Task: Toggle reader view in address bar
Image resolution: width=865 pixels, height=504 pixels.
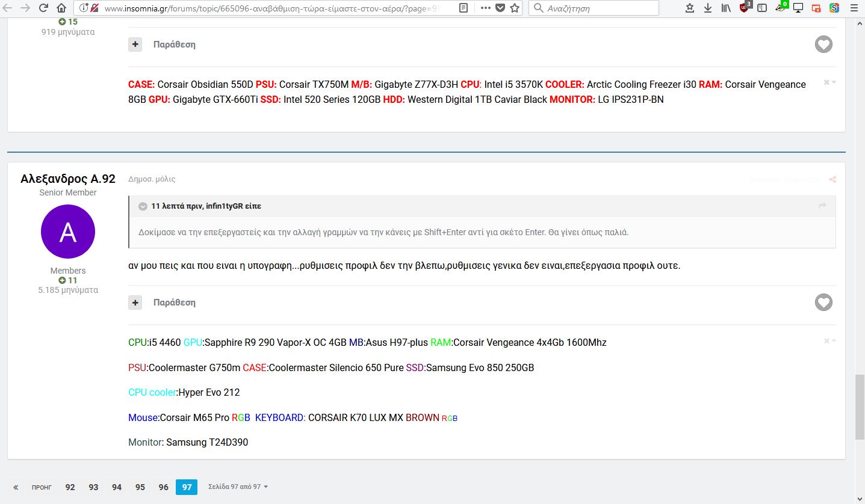Action: [x=463, y=8]
